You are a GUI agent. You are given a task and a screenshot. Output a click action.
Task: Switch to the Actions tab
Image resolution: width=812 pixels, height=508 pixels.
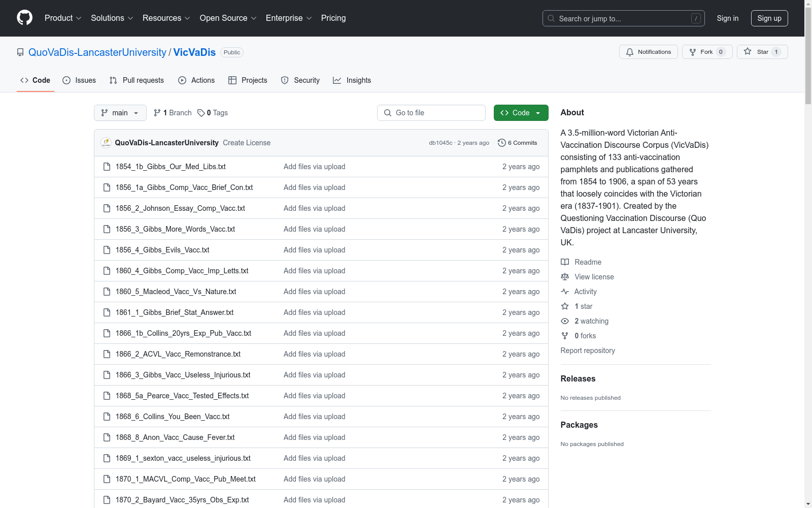(x=196, y=80)
